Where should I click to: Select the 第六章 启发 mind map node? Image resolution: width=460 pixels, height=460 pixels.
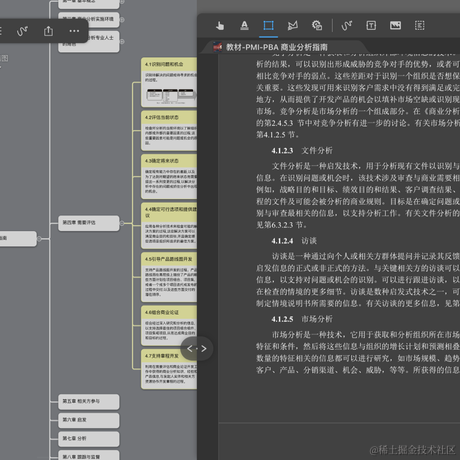[89, 420]
